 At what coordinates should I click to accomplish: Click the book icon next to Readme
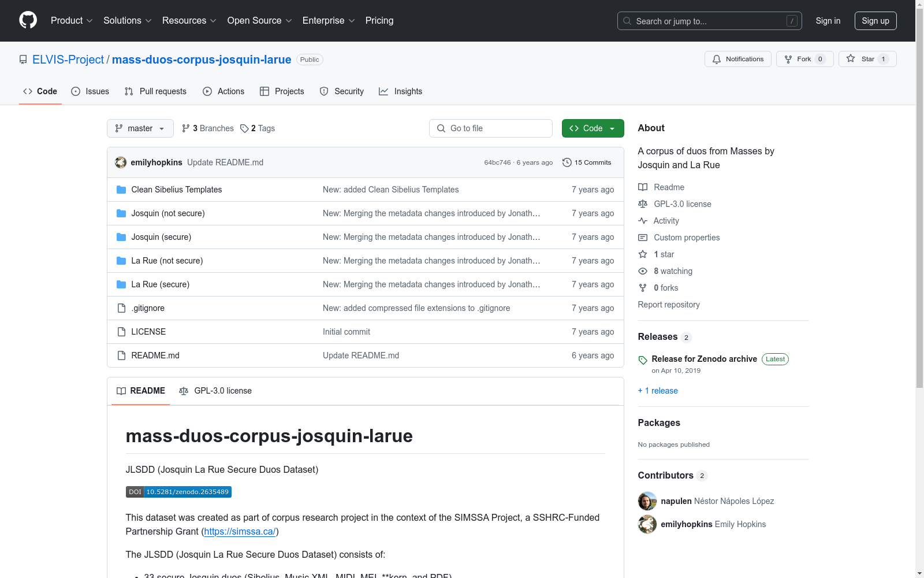[643, 187]
